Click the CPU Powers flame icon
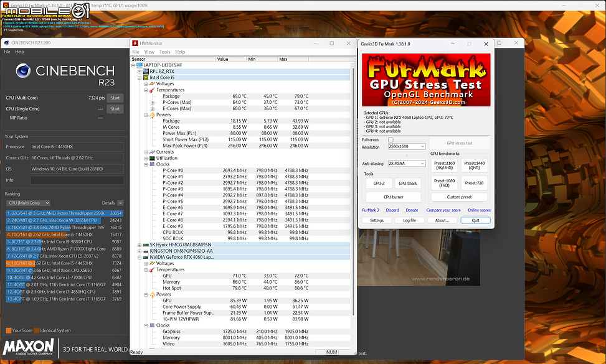Viewport: 606px width, 364px height. pos(152,114)
